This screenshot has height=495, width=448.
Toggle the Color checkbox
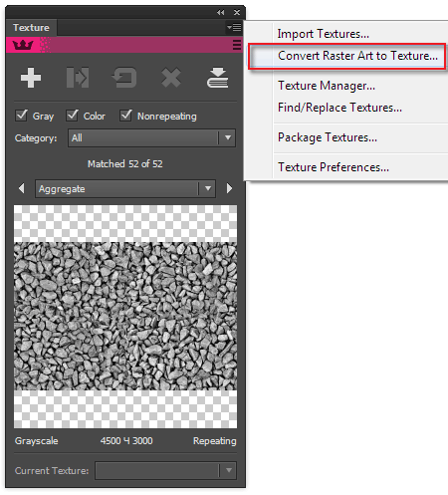pos(73,116)
